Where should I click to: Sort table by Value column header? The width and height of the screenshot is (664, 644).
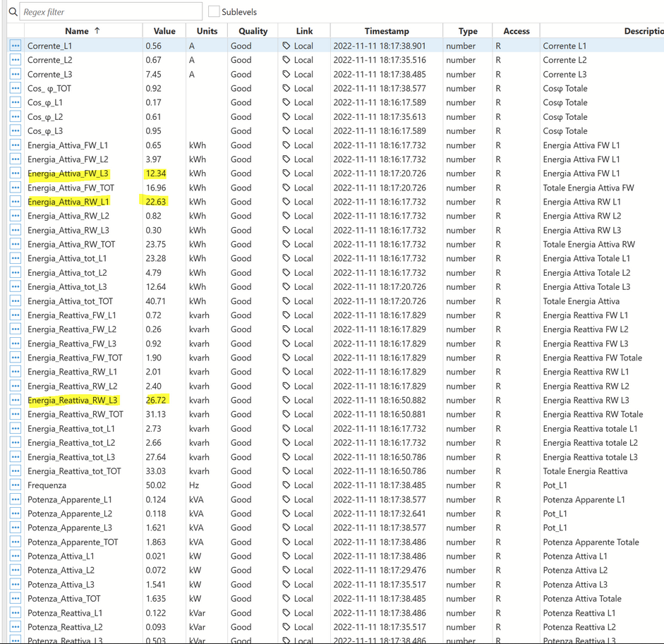[x=164, y=31]
